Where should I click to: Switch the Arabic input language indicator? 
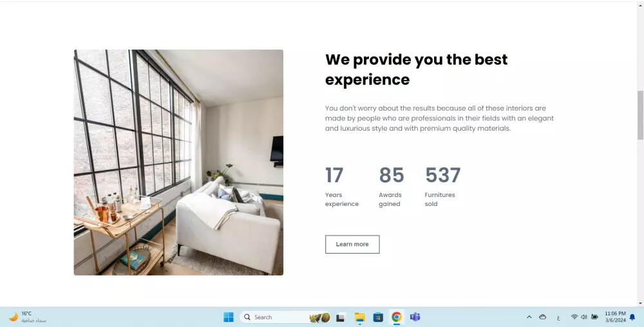coord(558,317)
